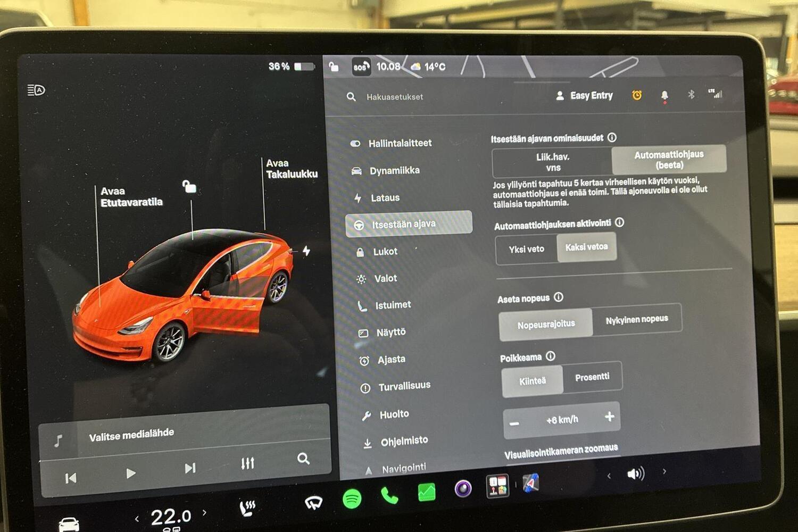This screenshot has height=532, width=798.
Task: Select Prosentti offset mode
Action: point(592,377)
